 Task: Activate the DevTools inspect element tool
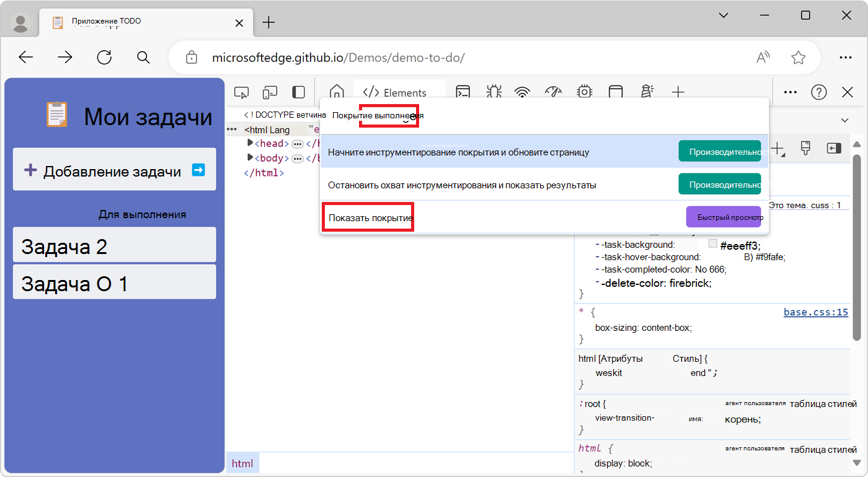(x=241, y=92)
